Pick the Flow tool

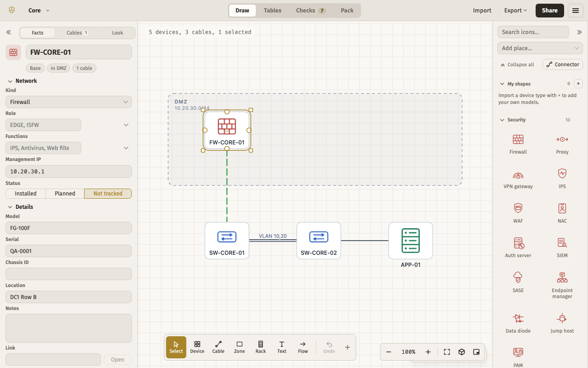(303, 347)
